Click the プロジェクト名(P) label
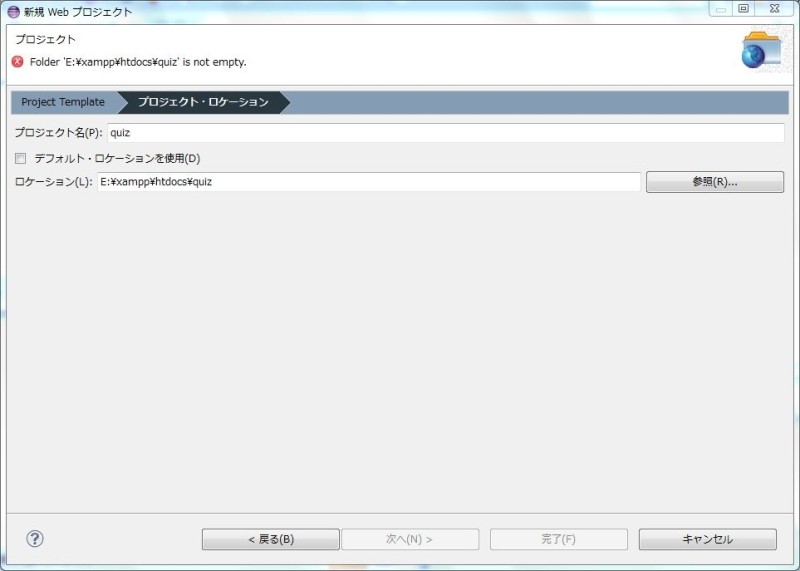Viewport: 800px width, 571px height. [x=59, y=133]
